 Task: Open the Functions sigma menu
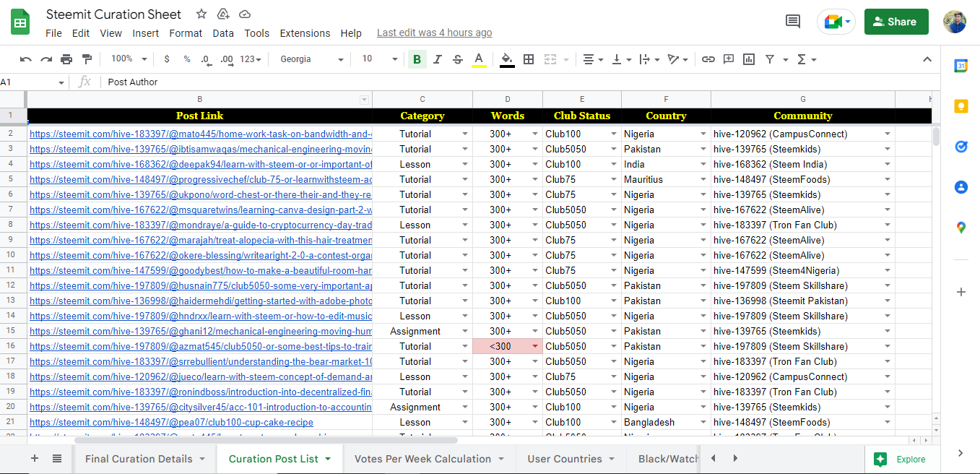point(806,59)
